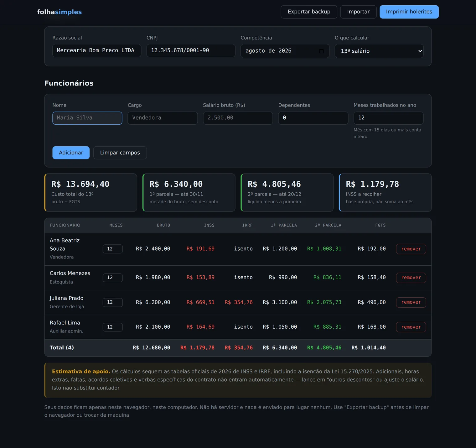Click the Importar button

coord(358,12)
